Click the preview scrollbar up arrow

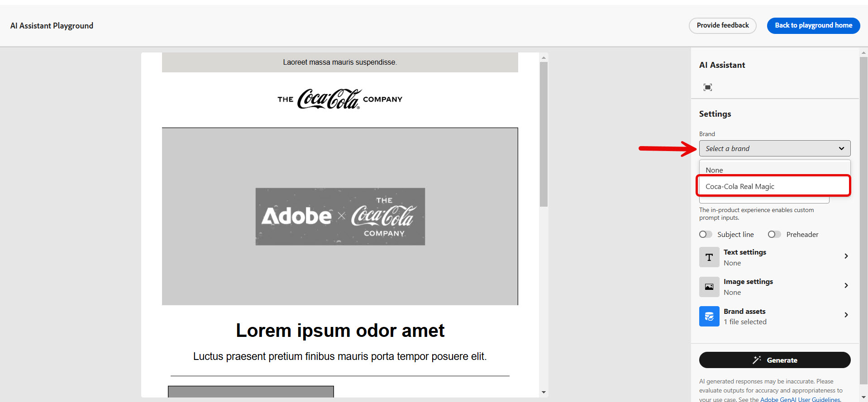pos(544,58)
